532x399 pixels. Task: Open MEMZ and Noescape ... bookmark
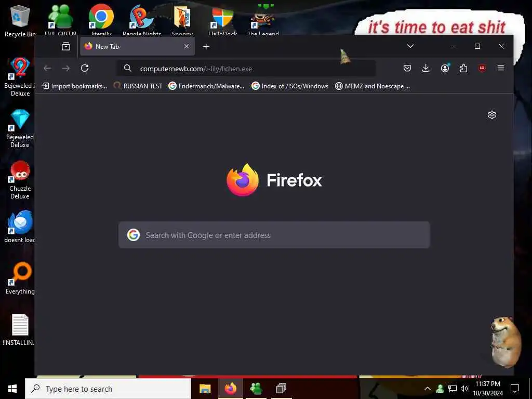372,86
